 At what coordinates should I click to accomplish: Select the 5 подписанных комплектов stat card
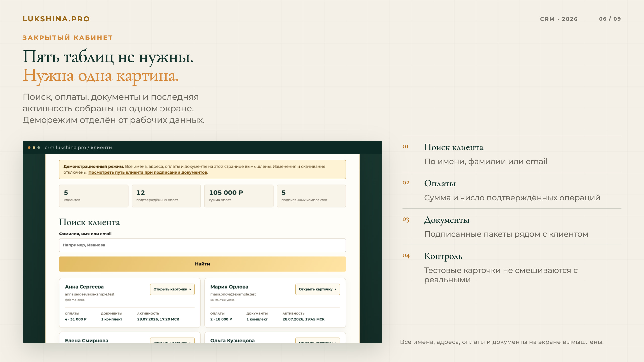click(x=311, y=196)
